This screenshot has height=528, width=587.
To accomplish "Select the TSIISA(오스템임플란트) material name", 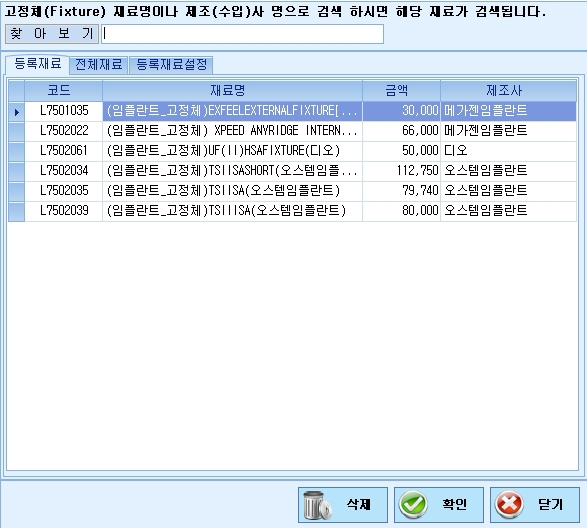I will [x=232, y=191].
